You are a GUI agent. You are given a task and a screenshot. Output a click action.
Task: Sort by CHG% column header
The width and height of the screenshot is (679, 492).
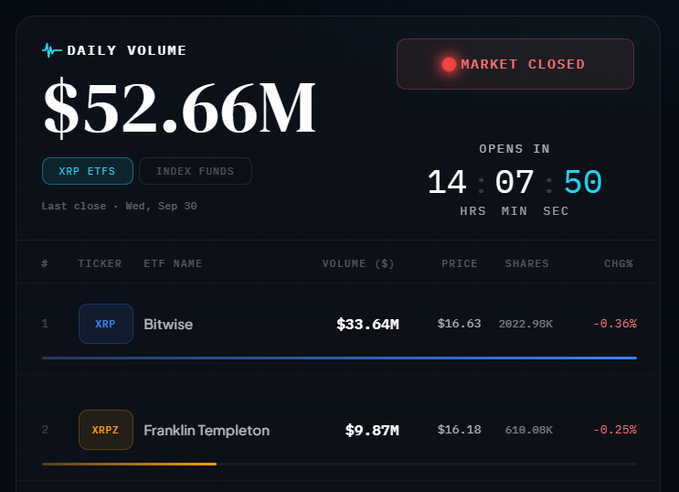pyautogui.click(x=618, y=263)
